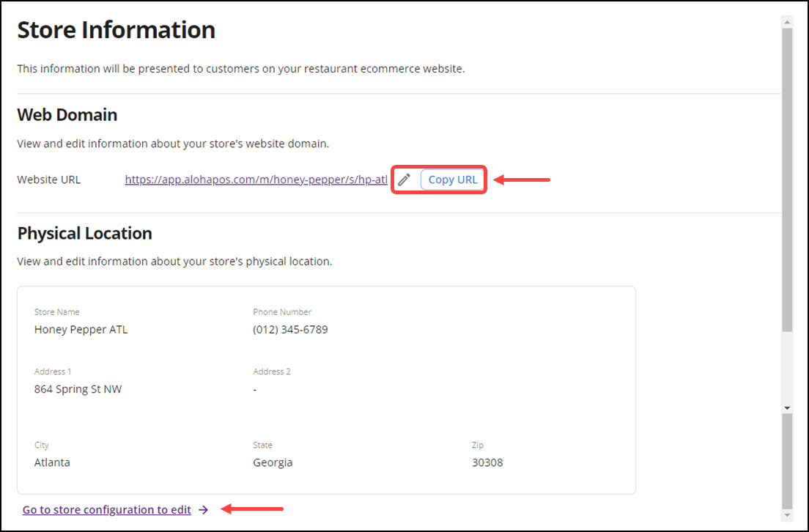Click the arrow icon after store configuration link
Viewport: 809px width, 532px height.
click(x=203, y=509)
